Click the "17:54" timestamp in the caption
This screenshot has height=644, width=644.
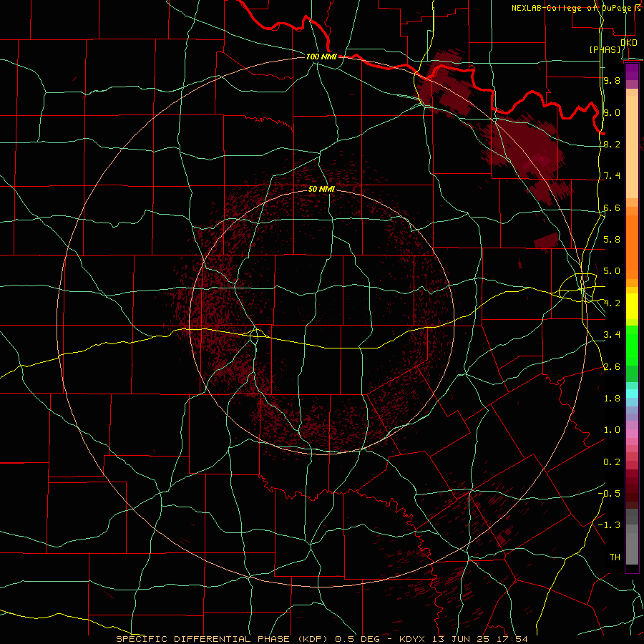tap(512, 639)
